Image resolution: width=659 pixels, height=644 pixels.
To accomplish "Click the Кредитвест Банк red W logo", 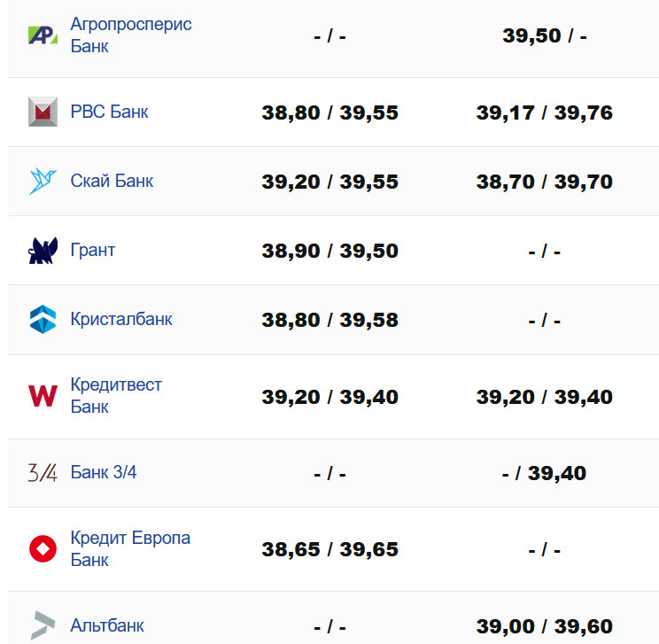I will click(43, 396).
